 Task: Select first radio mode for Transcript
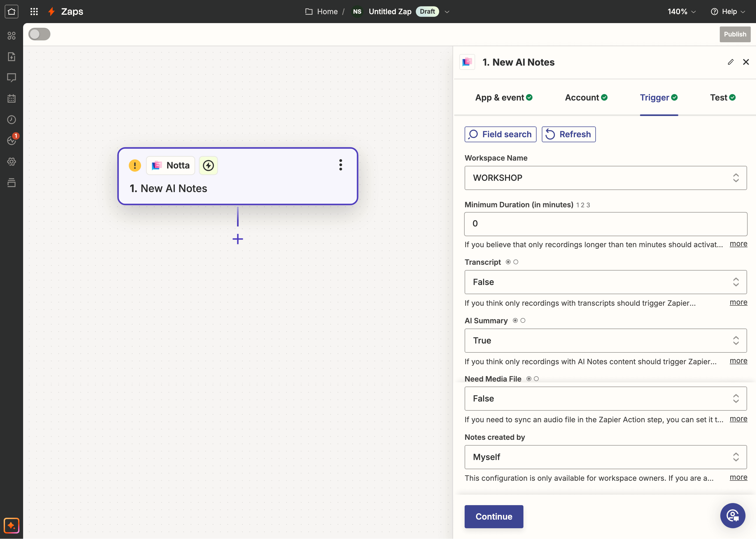(508, 262)
